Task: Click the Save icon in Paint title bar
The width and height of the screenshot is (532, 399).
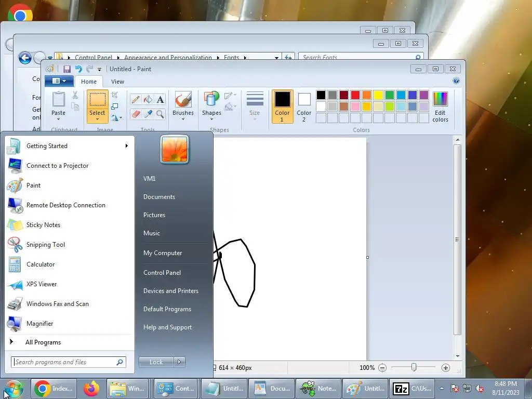Action: (x=67, y=69)
